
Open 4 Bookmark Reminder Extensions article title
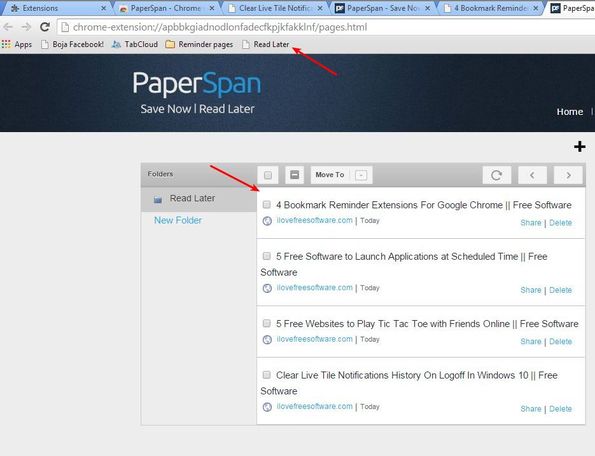pyautogui.click(x=423, y=205)
